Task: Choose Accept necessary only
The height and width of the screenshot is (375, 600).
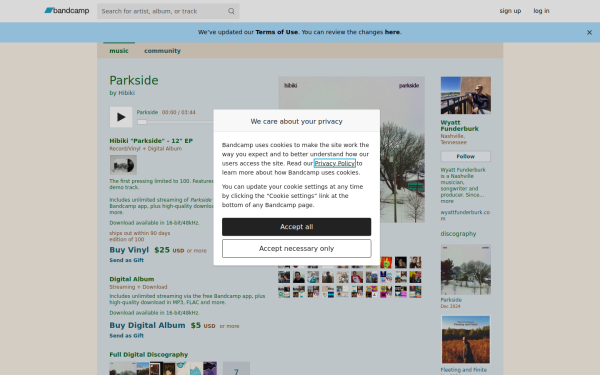Action: click(297, 249)
